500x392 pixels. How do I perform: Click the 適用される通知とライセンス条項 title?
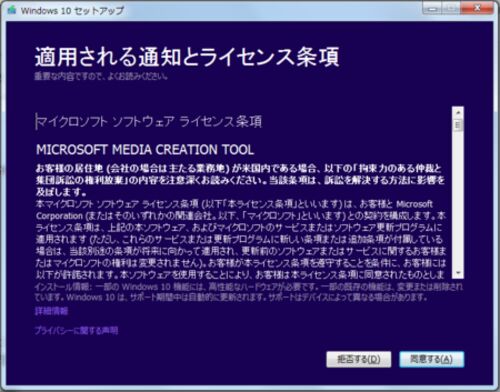pyautogui.click(x=187, y=57)
